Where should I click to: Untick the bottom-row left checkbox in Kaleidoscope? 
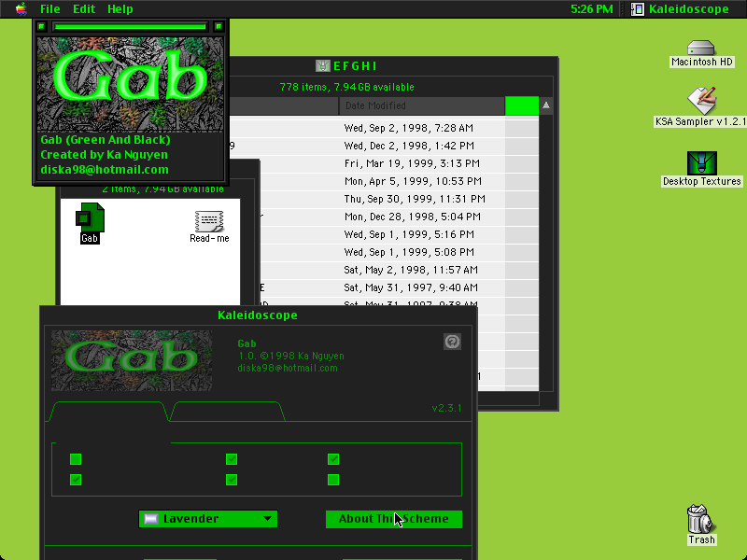click(76, 480)
